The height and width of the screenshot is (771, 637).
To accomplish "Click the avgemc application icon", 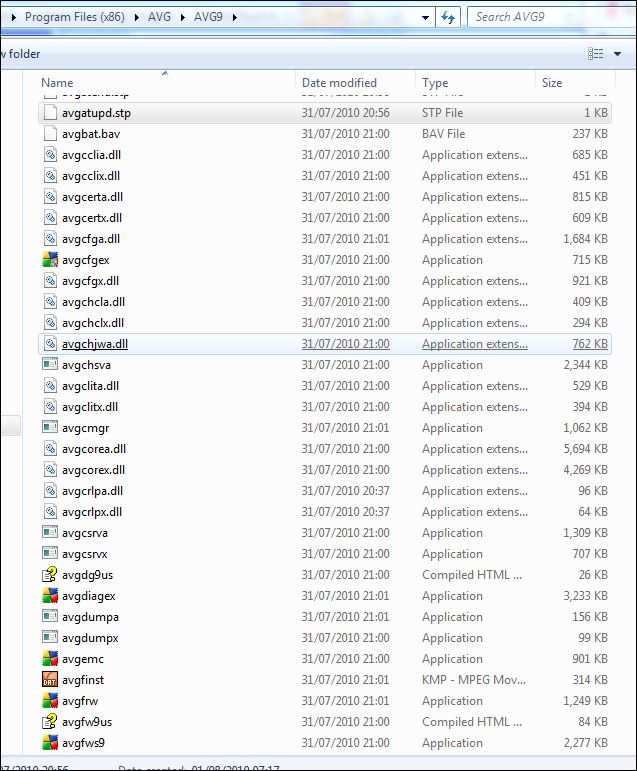I will pos(50,659).
